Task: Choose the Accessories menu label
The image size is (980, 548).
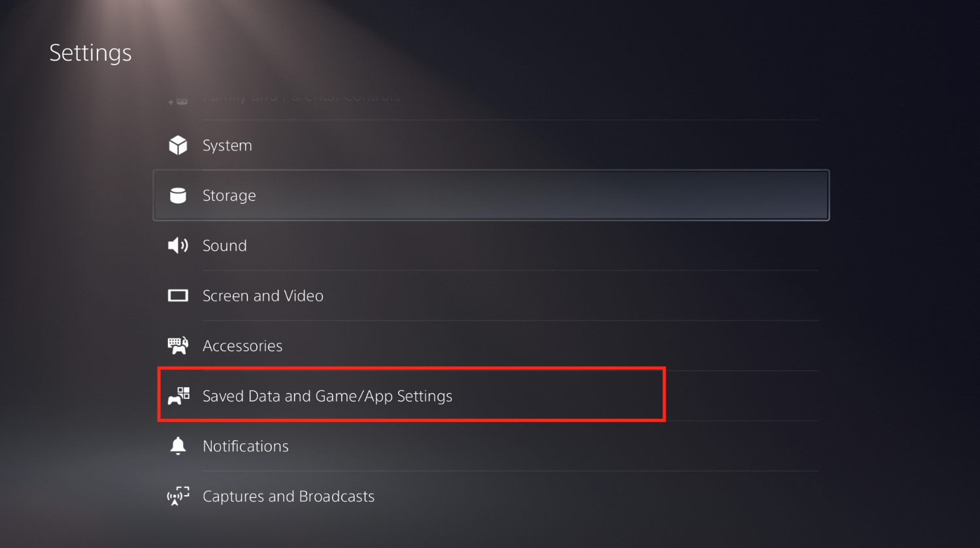Action: [242, 345]
